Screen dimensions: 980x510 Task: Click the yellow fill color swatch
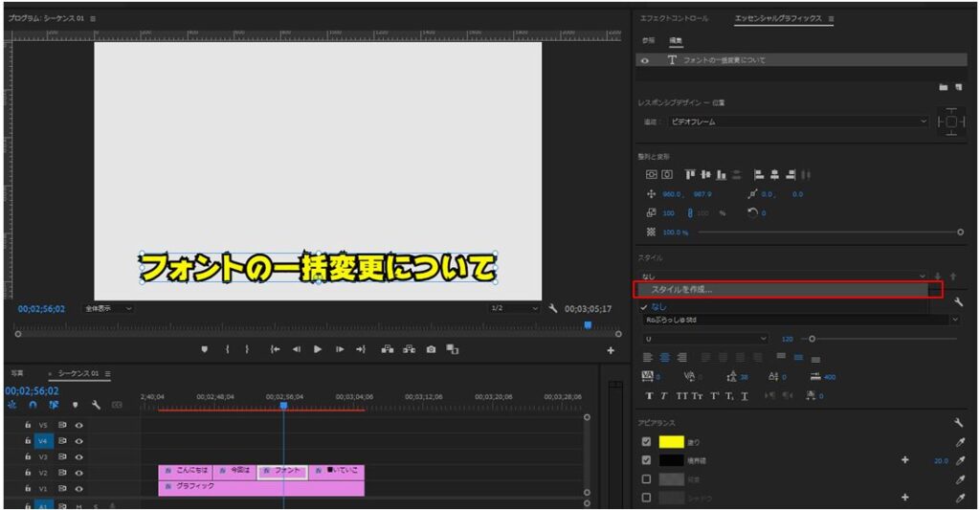click(x=671, y=442)
